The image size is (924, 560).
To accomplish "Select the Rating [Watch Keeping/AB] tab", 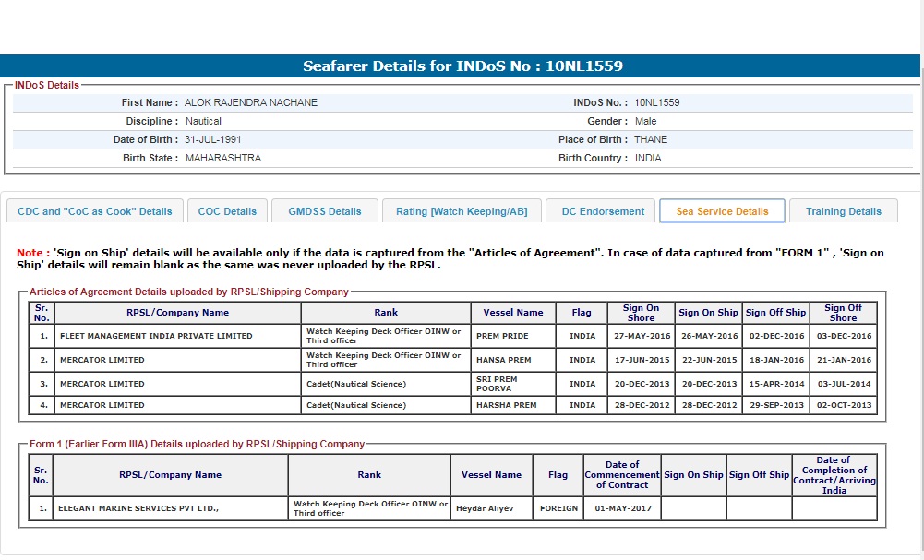I will coord(462,211).
